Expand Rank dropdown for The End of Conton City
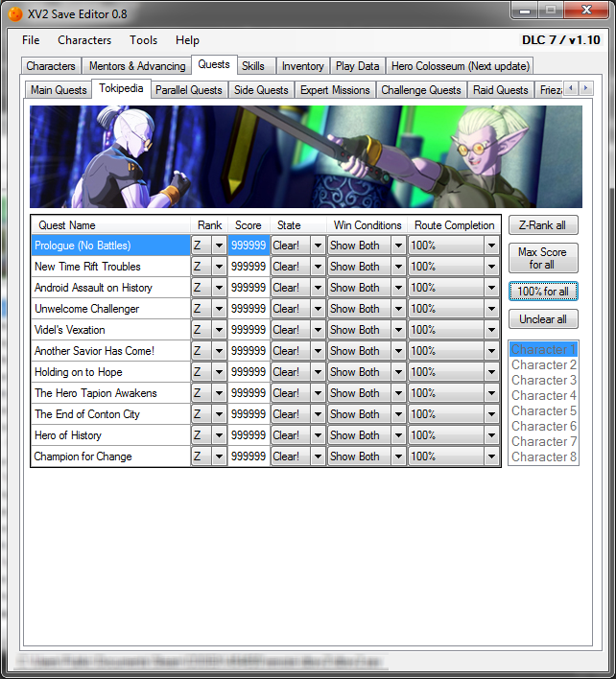This screenshot has width=616, height=679. pyautogui.click(x=219, y=414)
